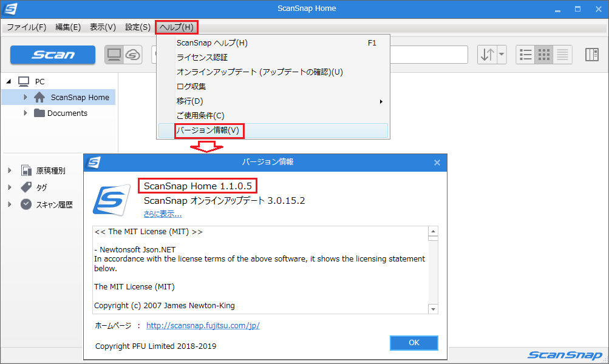Screen dimensions: 609x364
Task: Expand the 原稿種別 section
Action: [10, 170]
